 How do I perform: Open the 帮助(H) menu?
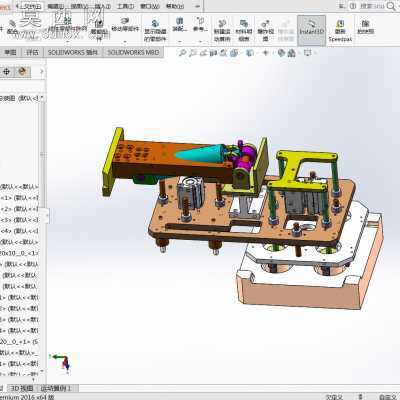click(175, 6)
